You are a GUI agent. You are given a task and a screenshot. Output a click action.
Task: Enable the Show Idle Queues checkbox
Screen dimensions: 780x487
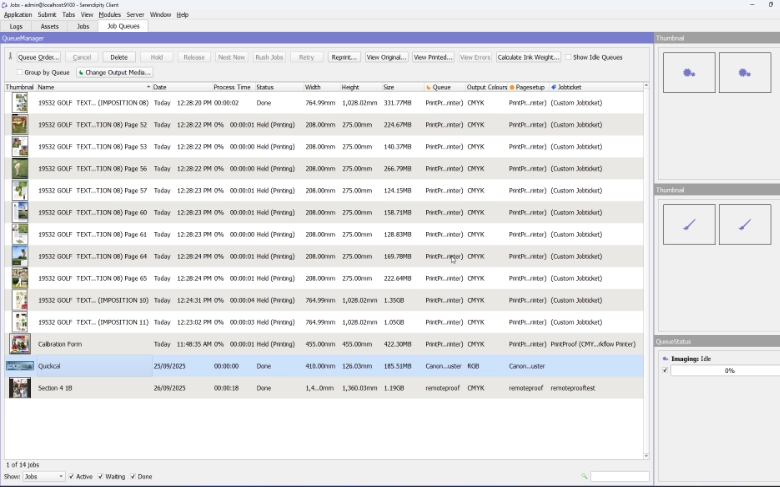click(569, 58)
